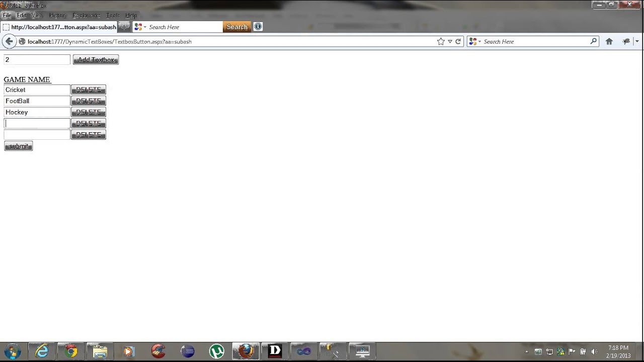Click the site identity globe icon
The width and height of the screenshot is (644, 362).
tap(22, 41)
